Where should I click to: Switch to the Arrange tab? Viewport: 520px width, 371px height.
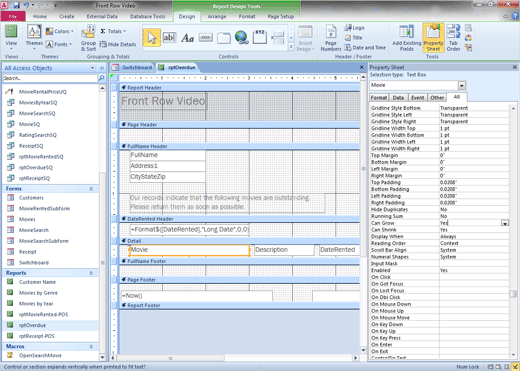tap(217, 16)
